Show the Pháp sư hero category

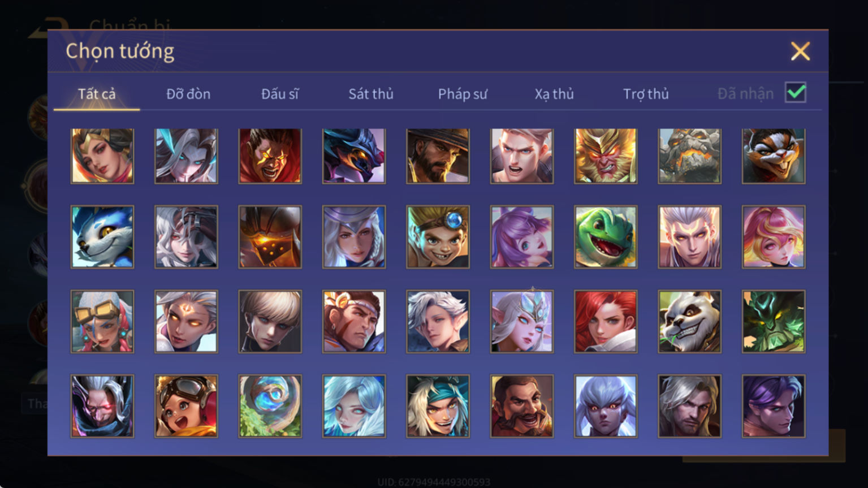coord(463,94)
